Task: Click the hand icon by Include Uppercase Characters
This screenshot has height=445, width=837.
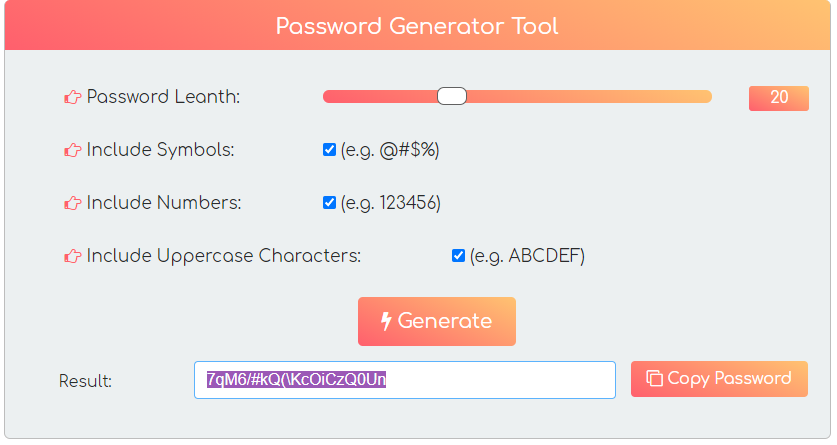Action: pos(73,256)
